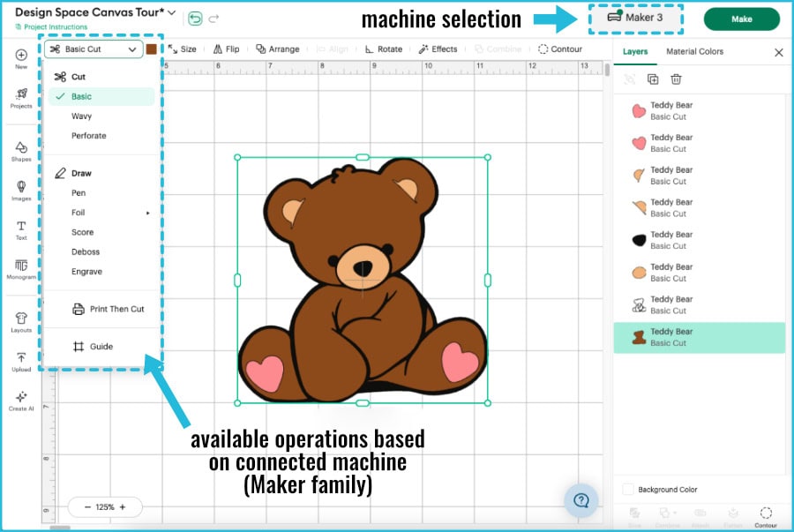This screenshot has width=794, height=532.
Task: Select the black Teddy Bear layer
Action: 700,240
